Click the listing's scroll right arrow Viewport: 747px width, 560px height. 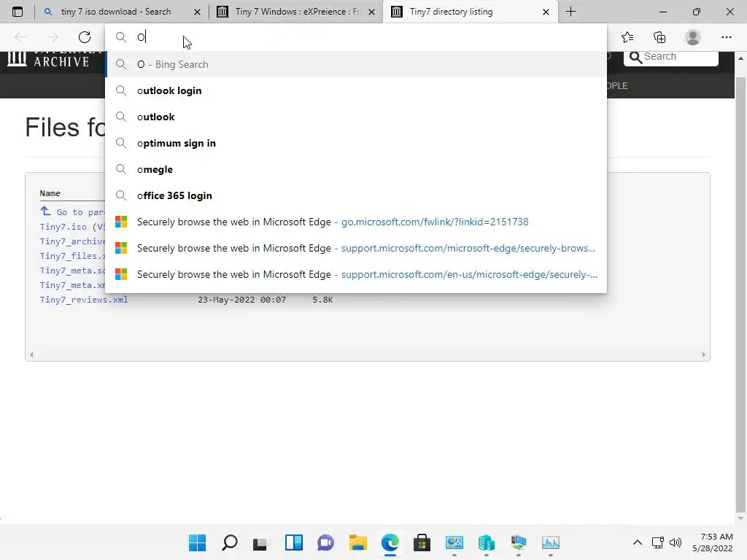[704, 355]
